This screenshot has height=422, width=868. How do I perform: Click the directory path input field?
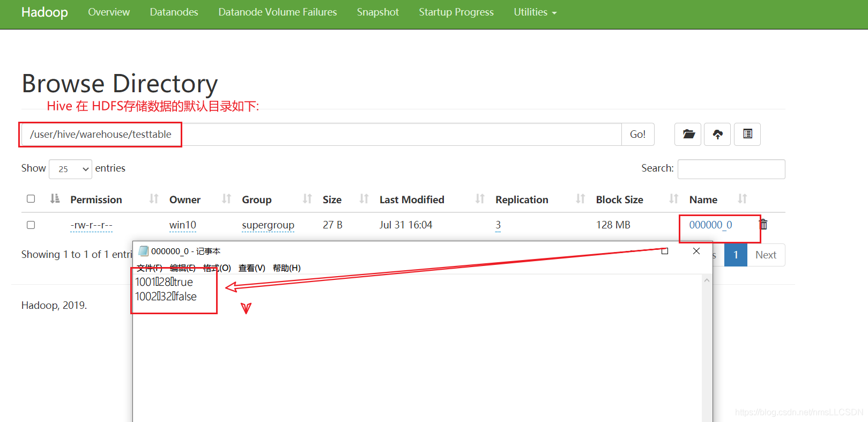[322, 134]
